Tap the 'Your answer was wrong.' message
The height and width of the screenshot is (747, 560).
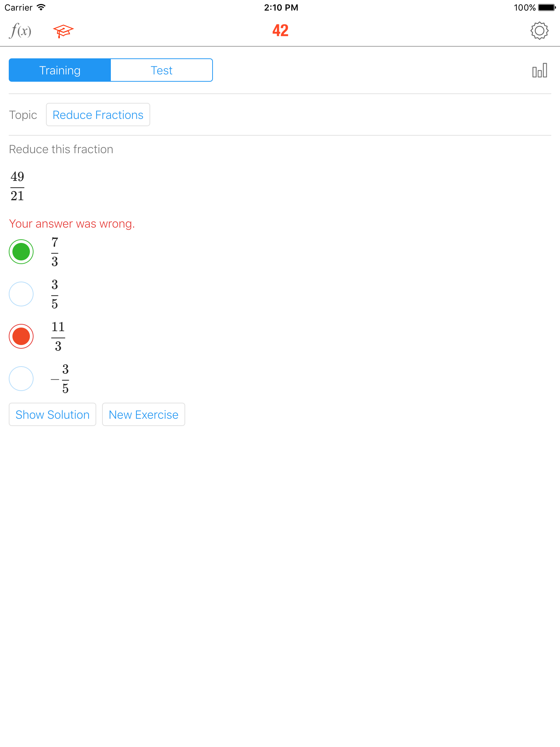click(x=72, y=224)
